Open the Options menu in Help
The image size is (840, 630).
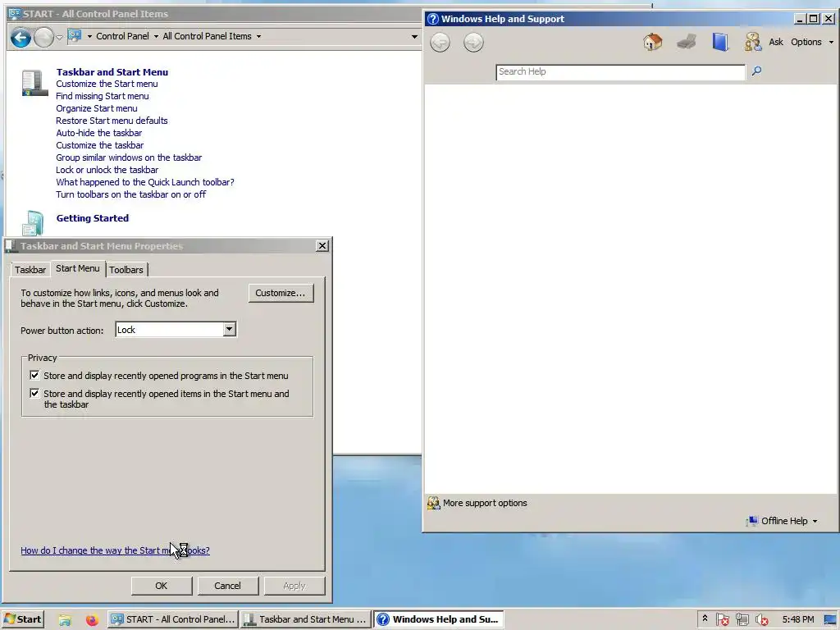[x=806, y=42]
